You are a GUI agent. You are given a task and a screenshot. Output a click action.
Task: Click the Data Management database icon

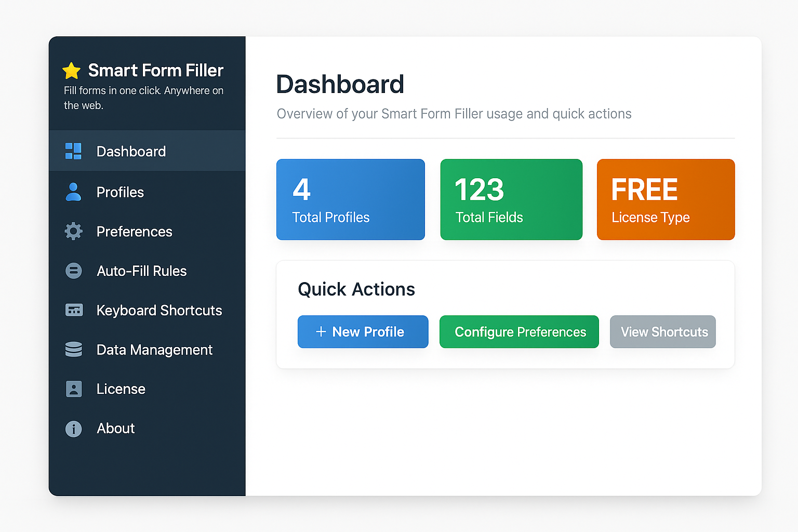(73, 350)
